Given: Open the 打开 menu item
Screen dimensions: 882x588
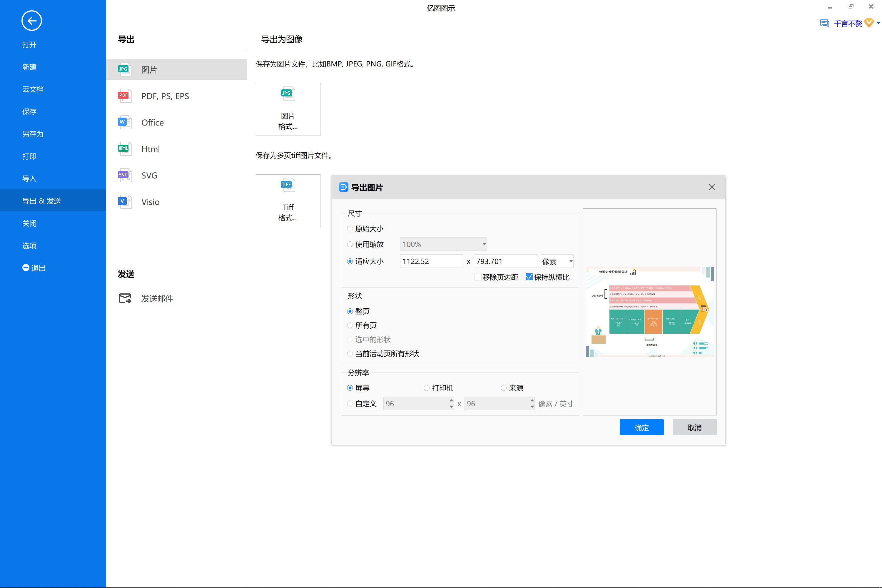Looking at the screenshot, I should click(x=29, y=45).
